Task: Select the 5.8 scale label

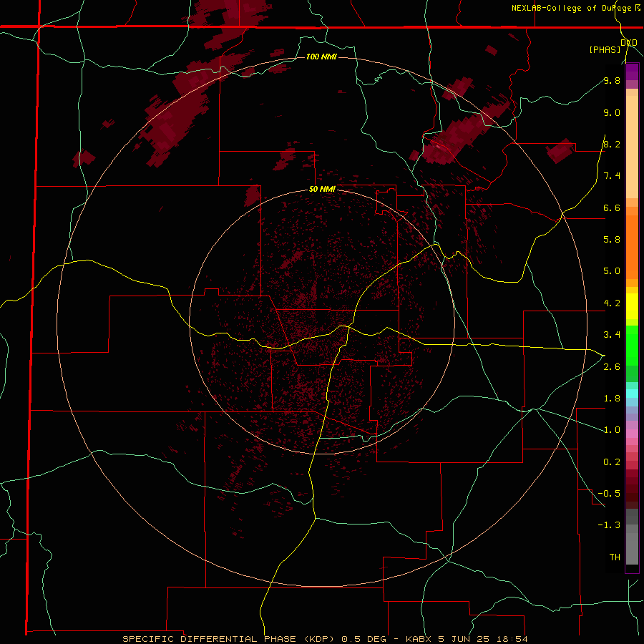Action: tap(612, 240)
